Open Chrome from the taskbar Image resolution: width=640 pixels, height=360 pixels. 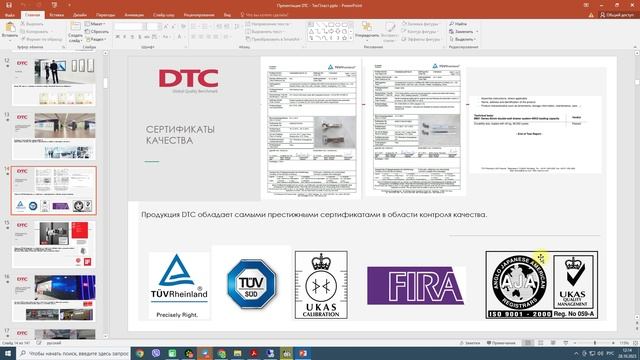point(140,353)
